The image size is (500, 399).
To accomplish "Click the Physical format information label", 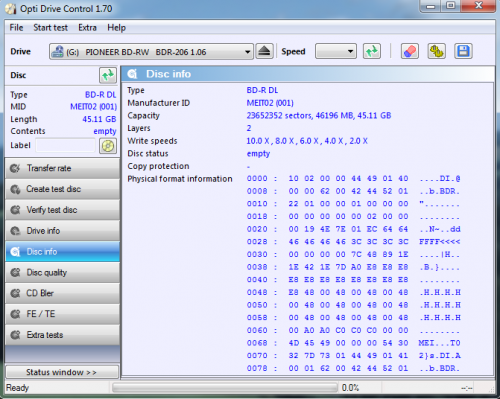I will (x=180, y=179).
